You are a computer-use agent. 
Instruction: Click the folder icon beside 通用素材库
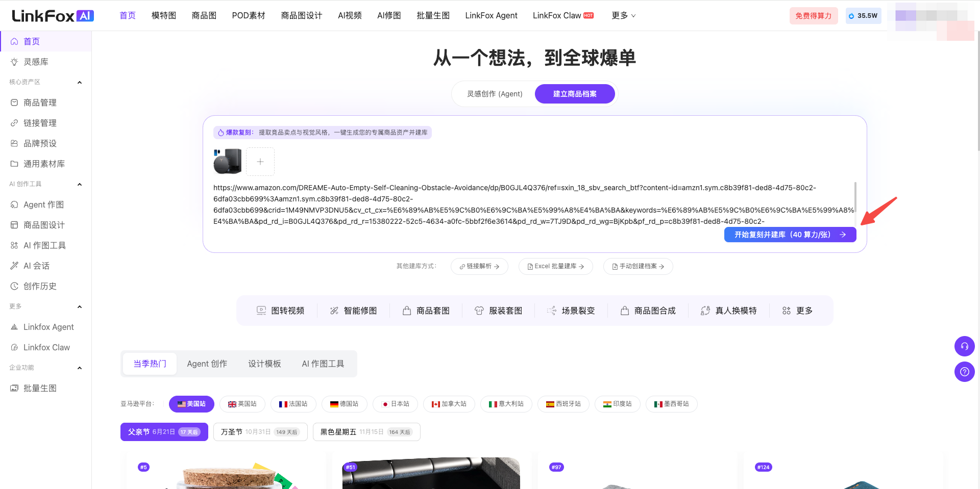(x=14, y=164)
